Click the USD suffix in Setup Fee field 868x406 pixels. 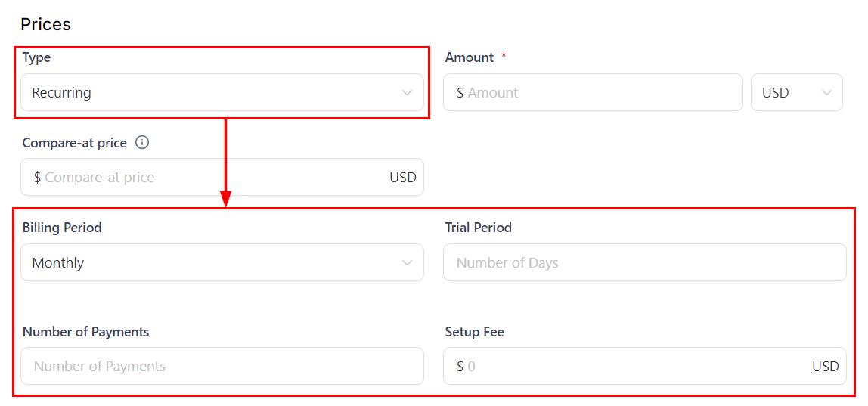point(826,367)
